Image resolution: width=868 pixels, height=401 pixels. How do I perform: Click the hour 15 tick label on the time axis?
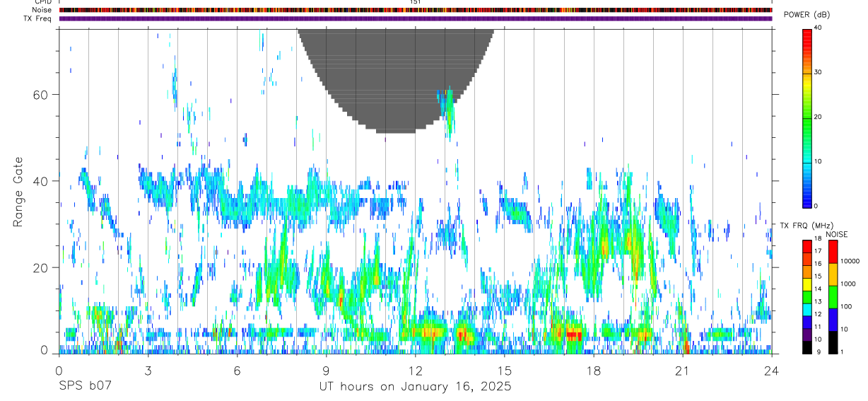505,371
